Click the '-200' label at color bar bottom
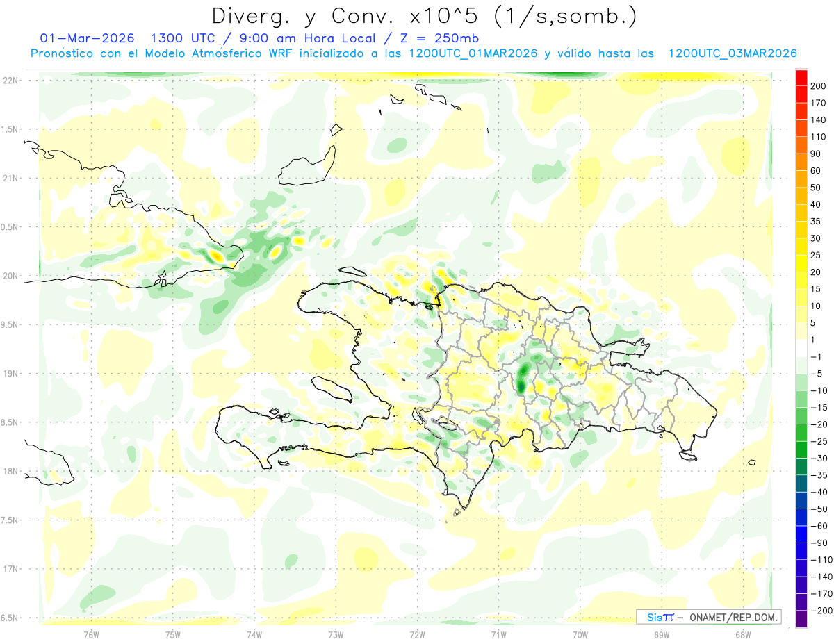This screenshot has height=644, width=834. pos(821,610)
